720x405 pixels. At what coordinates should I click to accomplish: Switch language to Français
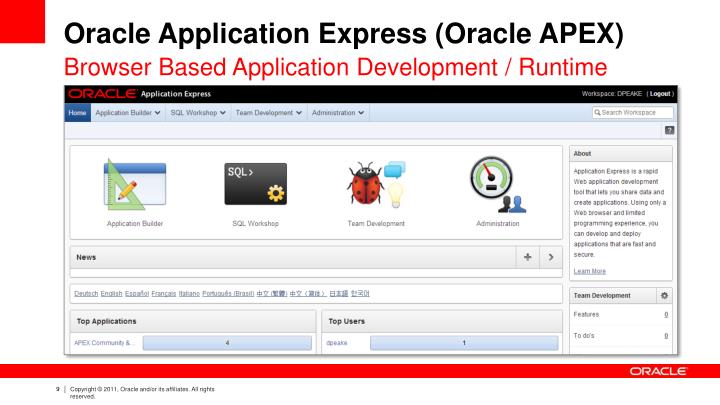(163, 293)
